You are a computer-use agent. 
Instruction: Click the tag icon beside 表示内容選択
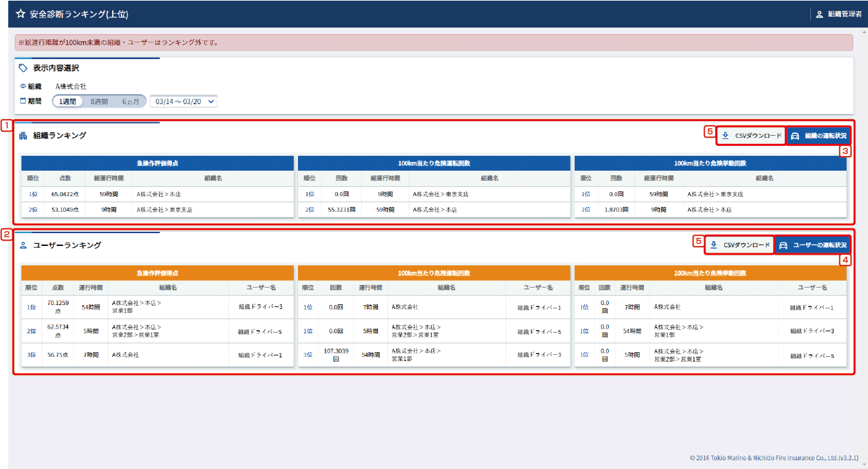tap(23, 68)
